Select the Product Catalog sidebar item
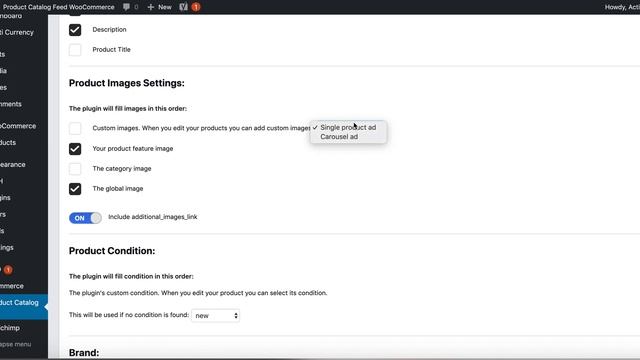Image resolution: width=640 pixels, height=360 pixels. tap(24, 307)
